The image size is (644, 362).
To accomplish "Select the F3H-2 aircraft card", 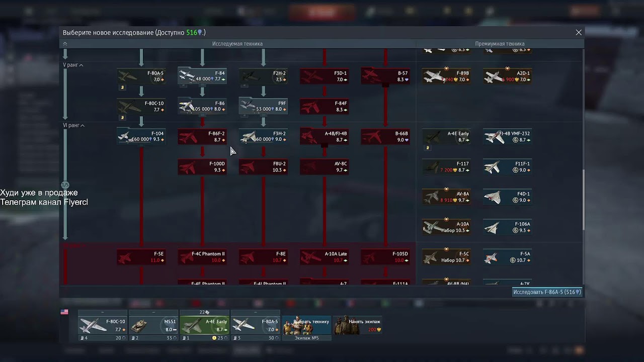I will coord(263,137).
